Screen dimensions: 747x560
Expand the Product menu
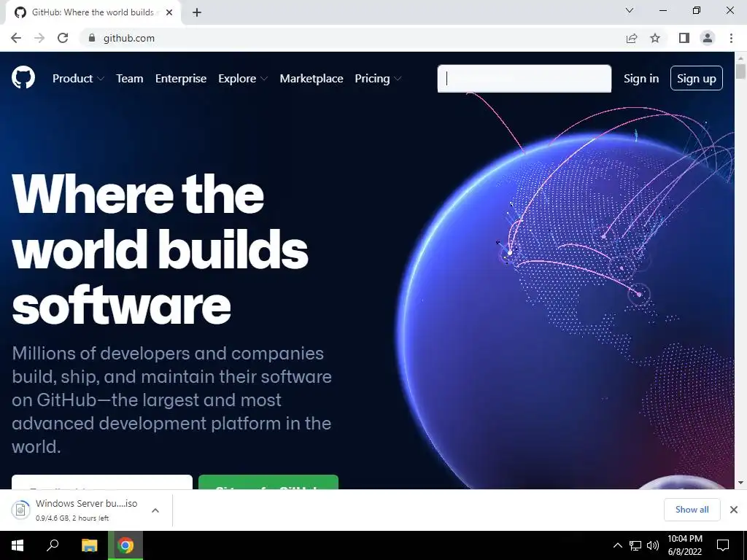[78, 79]
